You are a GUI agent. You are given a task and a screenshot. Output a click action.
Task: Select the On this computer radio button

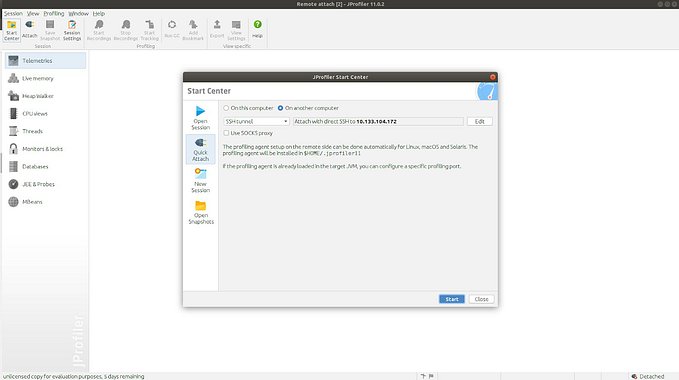click(x=226, y=108)
